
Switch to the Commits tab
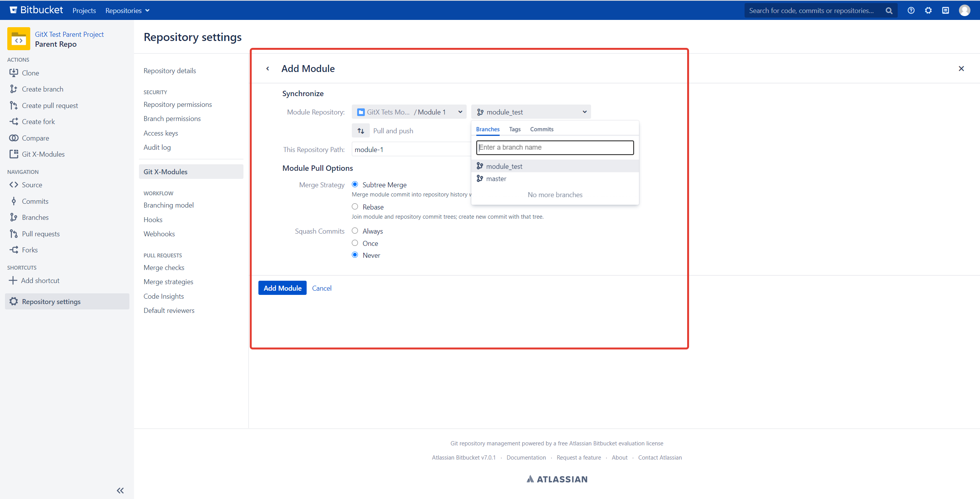(x=541, y=129)
